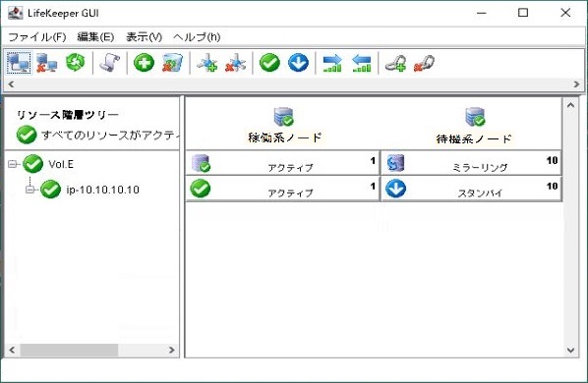Click the green Refresh icon

(x=76, y=62)
